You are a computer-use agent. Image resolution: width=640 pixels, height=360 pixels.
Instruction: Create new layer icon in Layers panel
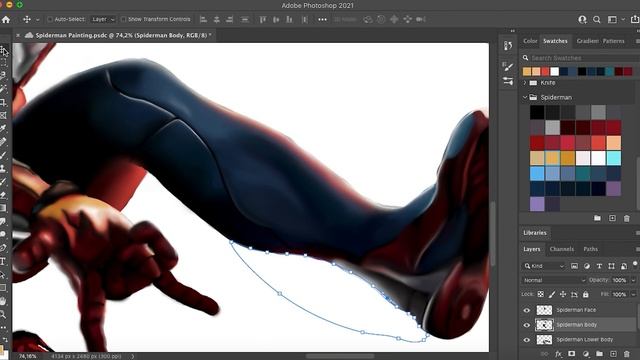point(613,354)
